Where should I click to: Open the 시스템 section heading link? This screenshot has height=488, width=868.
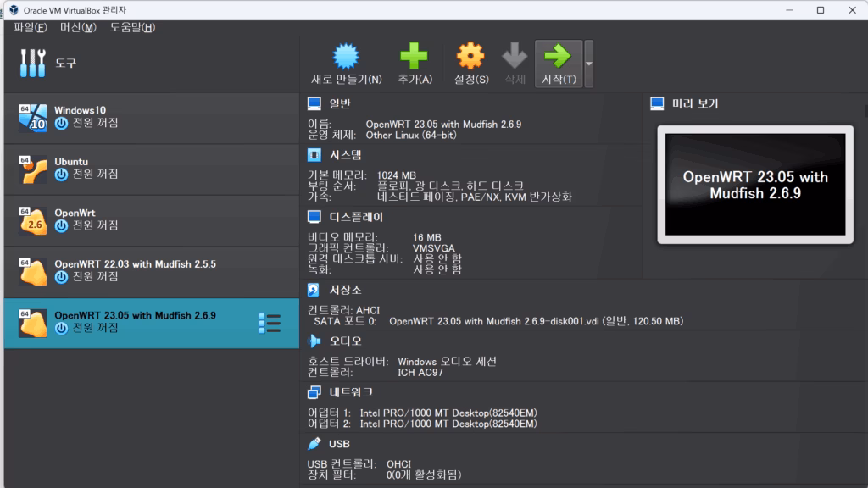point(346,155)
